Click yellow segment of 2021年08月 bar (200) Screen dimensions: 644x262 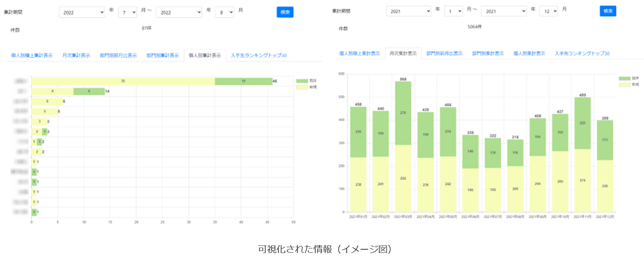click(x=515, y=189)
